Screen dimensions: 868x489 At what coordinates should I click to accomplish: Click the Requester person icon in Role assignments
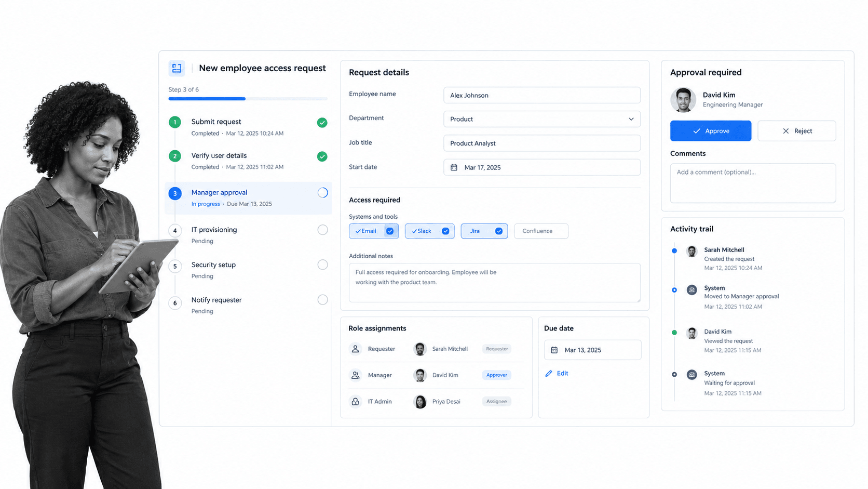click(356, 349)
